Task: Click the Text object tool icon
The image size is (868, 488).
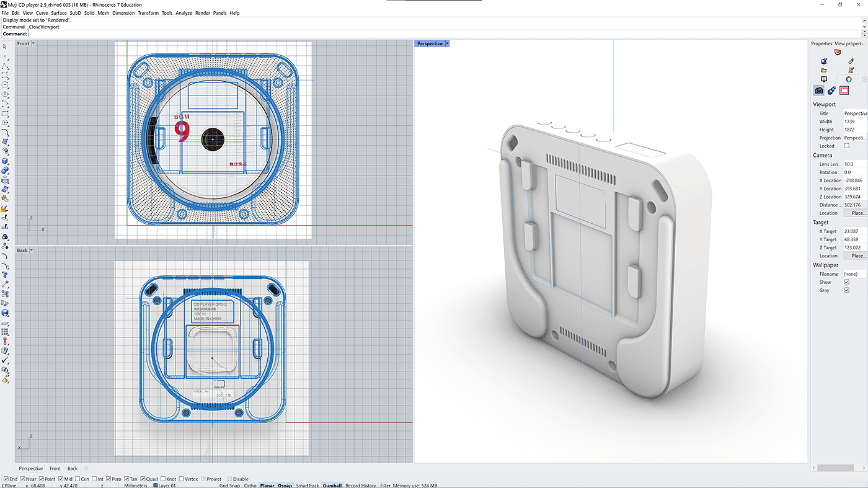Action: pyautogui.click(x=5, y=274)
